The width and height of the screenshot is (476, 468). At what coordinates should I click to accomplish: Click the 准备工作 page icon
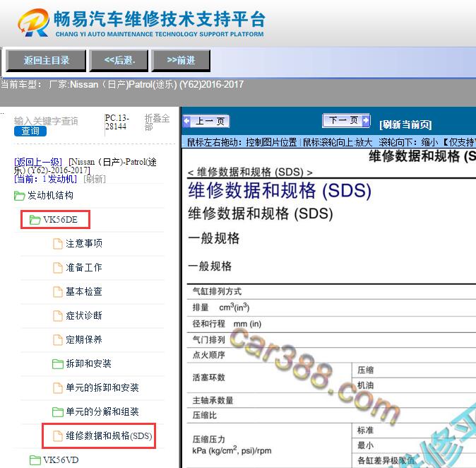tap(58, 268)
